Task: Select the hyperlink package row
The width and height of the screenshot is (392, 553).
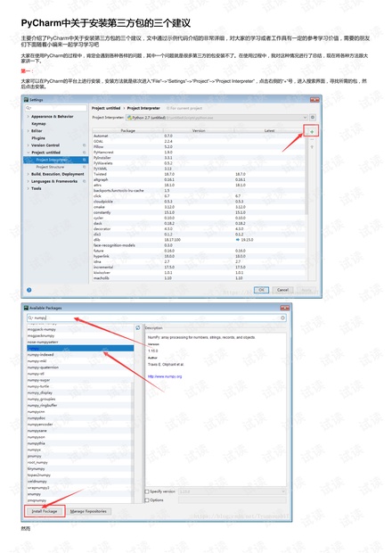Action: pyautogui.click(x=199, y=256)
